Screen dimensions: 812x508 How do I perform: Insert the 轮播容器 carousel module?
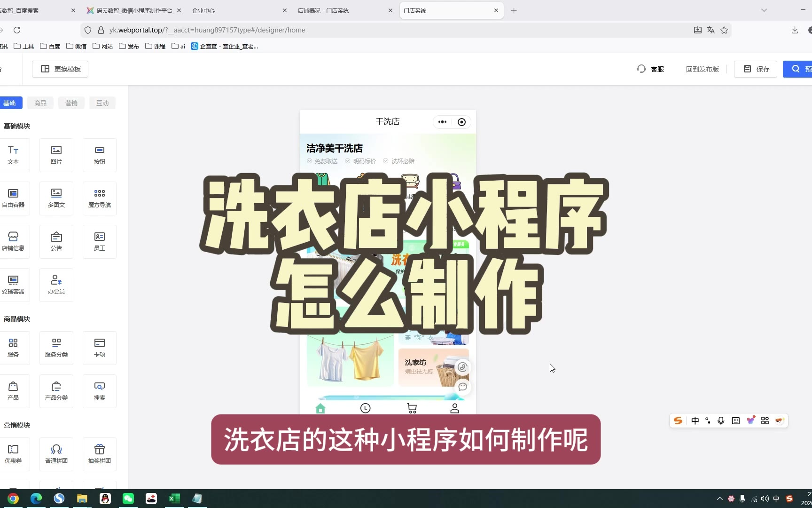[x=13, y=285]
